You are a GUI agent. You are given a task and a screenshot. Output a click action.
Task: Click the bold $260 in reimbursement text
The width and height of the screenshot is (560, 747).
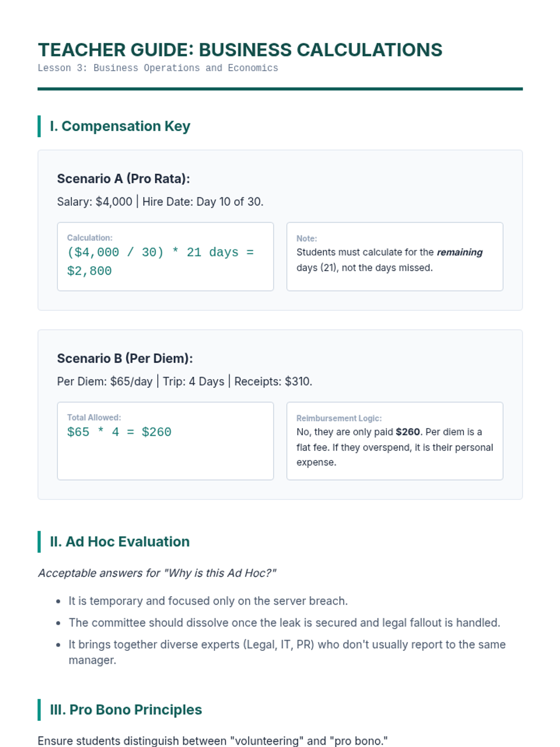coord(407,432)
